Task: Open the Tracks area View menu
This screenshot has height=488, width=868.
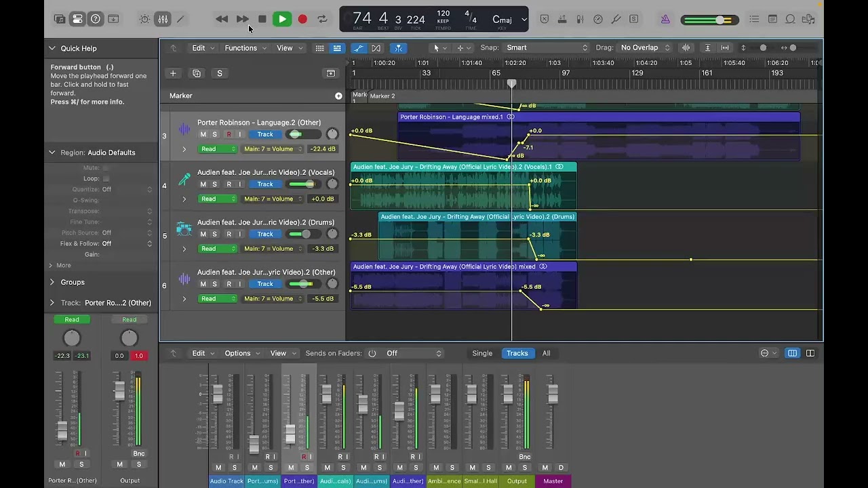Action: 290,48
